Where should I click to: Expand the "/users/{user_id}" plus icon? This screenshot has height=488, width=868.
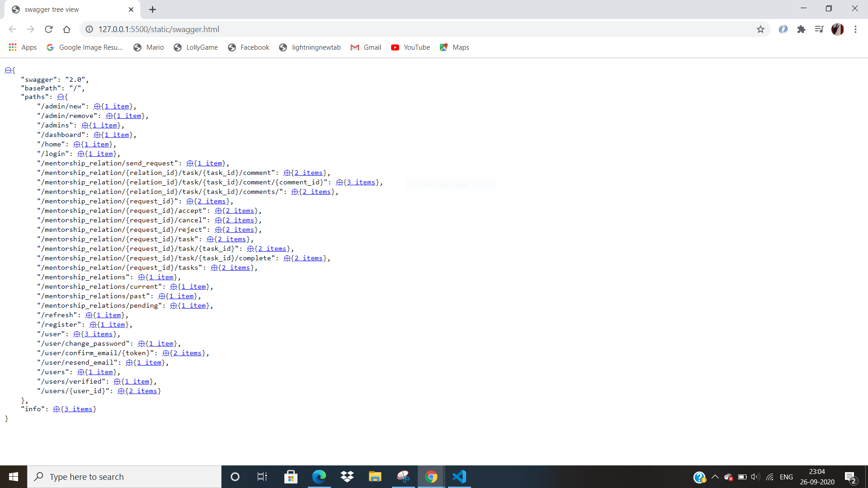pos(121,391)
